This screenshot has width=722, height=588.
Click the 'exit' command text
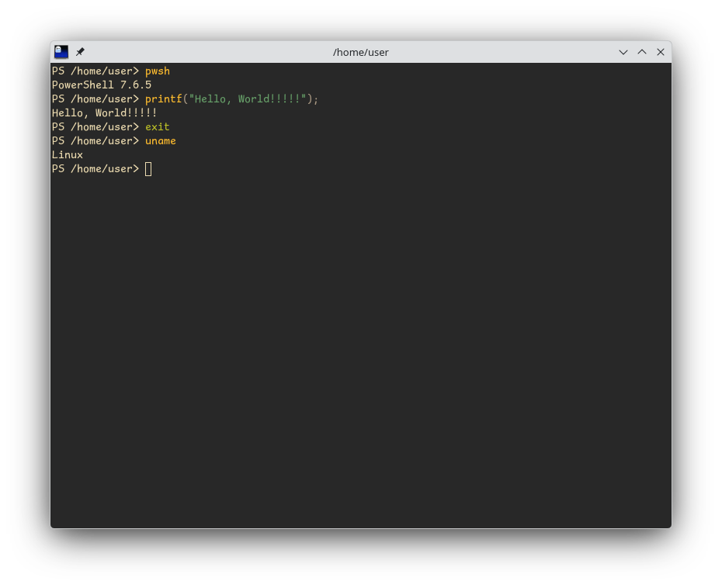(158, 127)
